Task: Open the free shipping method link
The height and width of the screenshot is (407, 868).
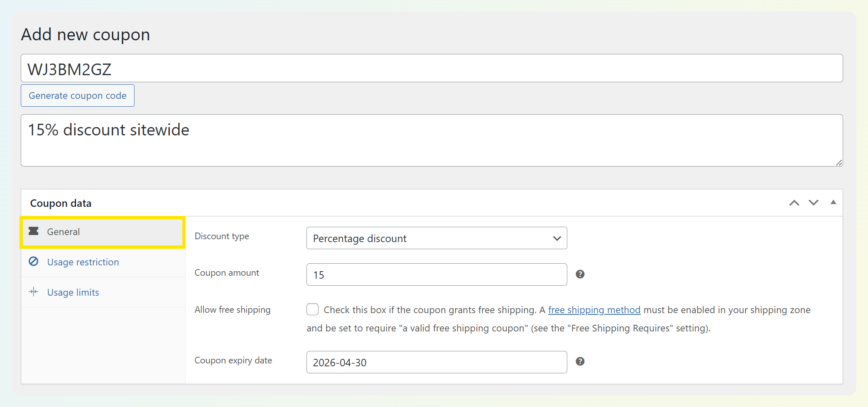Action: point(594,310)
